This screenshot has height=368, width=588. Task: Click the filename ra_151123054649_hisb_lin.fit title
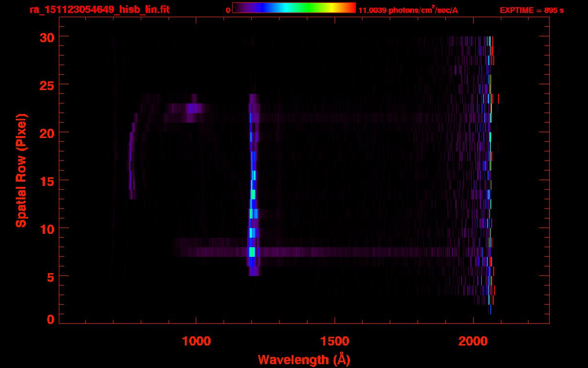(x=99, y=10)
